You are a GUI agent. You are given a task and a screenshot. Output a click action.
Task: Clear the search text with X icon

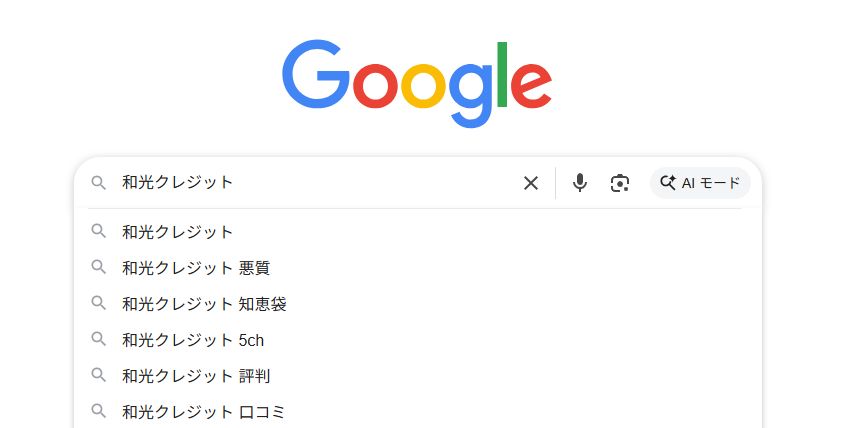pyautogui.click(x=531, y=183)
